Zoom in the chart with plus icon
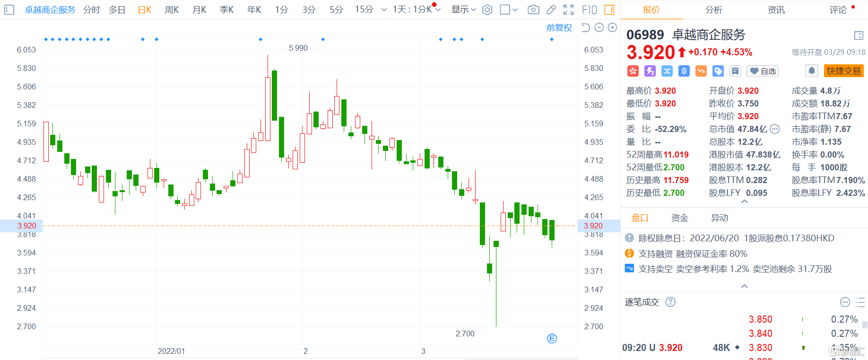The height and width of the screenshot is (360, 868). [x=612, y=28]
